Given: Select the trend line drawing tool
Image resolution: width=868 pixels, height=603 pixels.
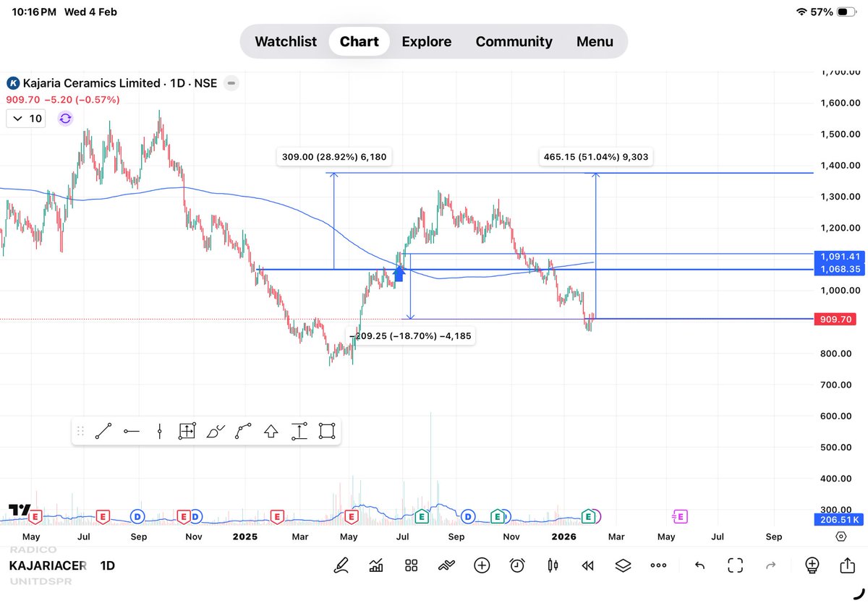Looking at the screenshot, I should coord(103,432).
